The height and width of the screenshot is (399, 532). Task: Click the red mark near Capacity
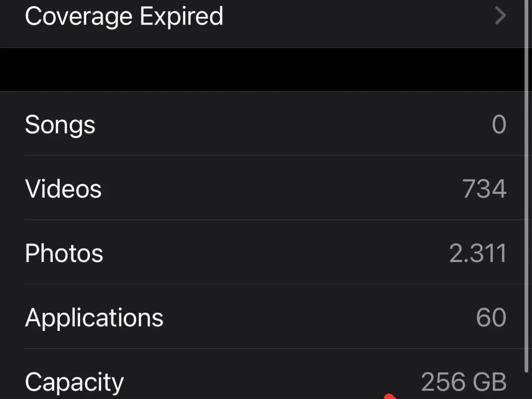tap(389, 396)
